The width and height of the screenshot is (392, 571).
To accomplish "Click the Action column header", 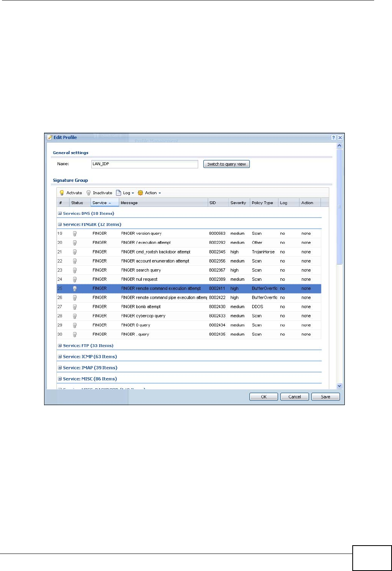I will click(310, 203).
